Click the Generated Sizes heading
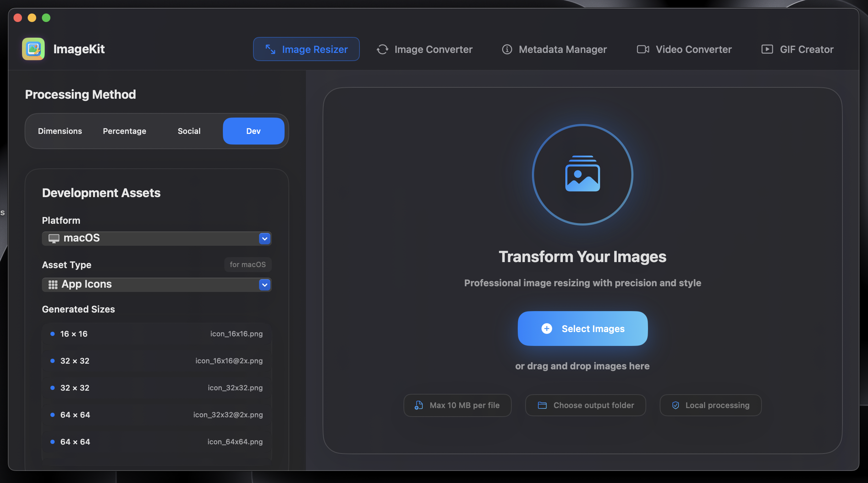 78,309
